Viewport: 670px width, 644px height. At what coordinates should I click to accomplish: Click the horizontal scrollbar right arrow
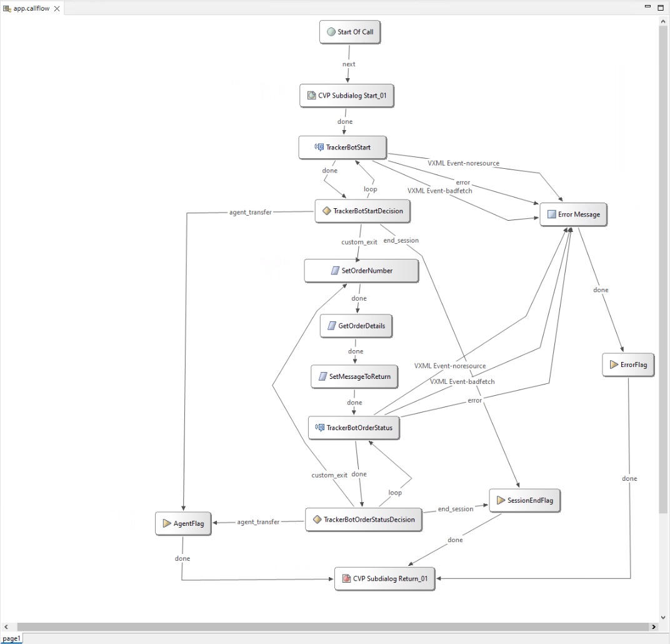654,626
